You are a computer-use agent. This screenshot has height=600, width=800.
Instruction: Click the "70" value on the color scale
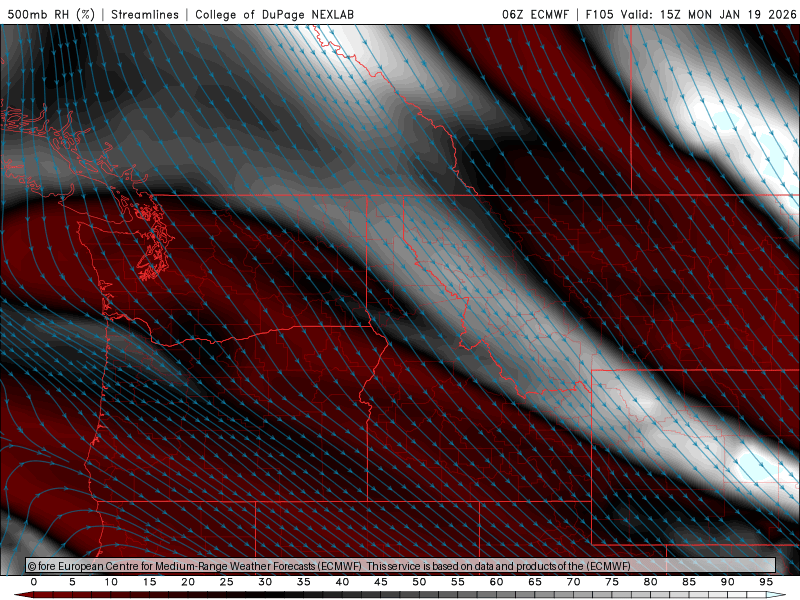pyautogui.click(x=573, y=582)
